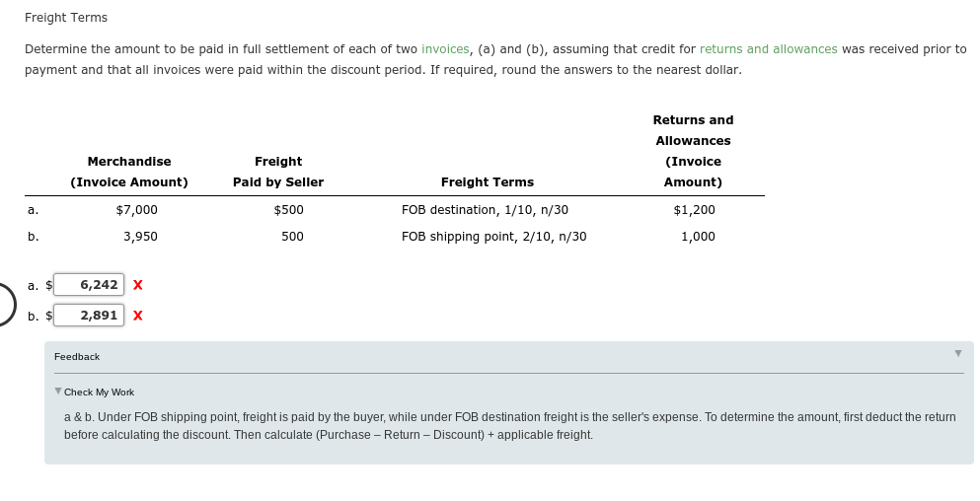Click the FOB destination, 1/10, n/30 cell
Screen dimensions: 980x501
485,210
